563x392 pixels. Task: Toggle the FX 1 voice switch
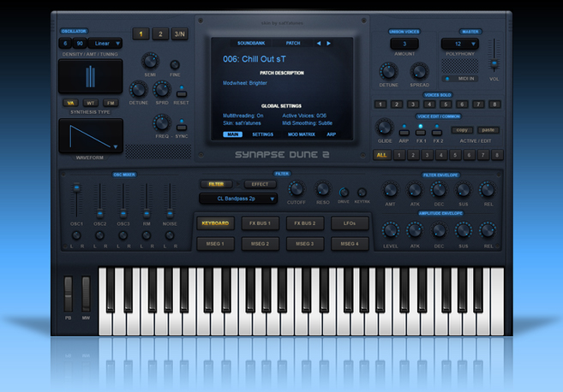pyautogui.click(x=421, y=133)
